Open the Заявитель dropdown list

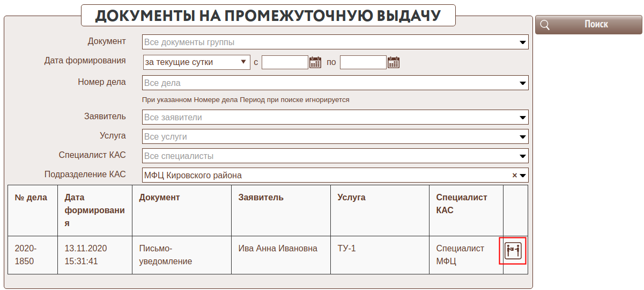523,118
